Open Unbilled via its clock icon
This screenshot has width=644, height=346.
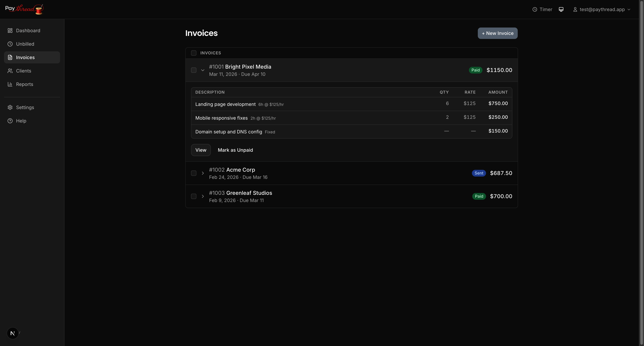pos(10,44)
